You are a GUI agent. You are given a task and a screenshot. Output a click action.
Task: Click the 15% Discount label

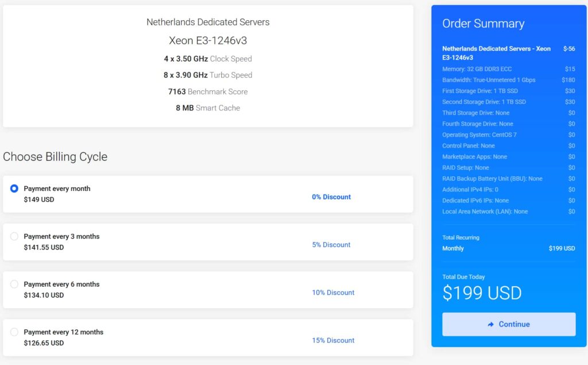[333, 340]
